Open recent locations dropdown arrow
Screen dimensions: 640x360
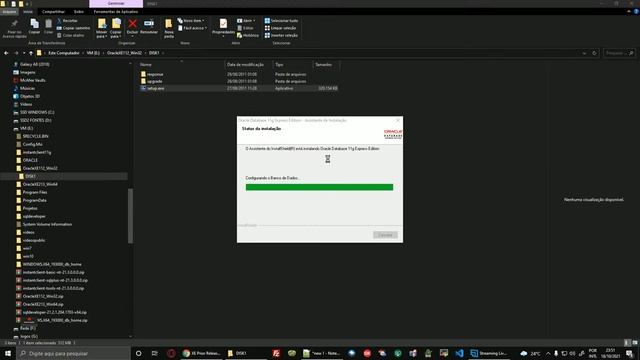click(24, 53)
